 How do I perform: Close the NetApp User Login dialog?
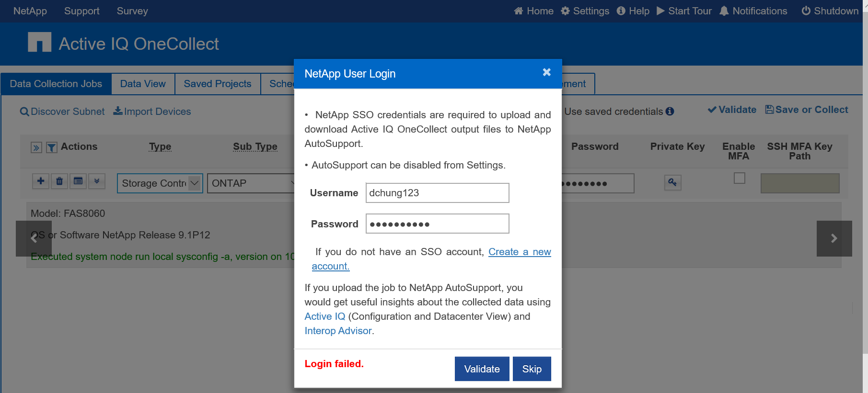(546, 72)
